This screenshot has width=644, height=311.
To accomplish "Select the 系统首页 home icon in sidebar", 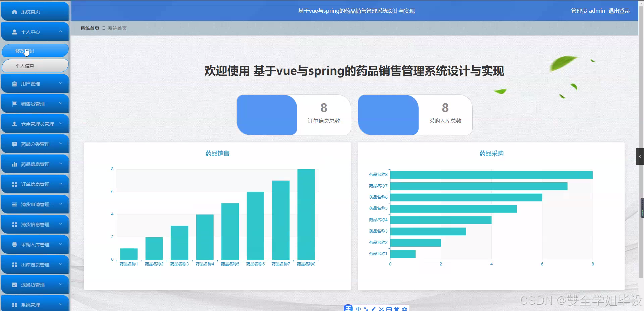I will (x=14, y=11).
